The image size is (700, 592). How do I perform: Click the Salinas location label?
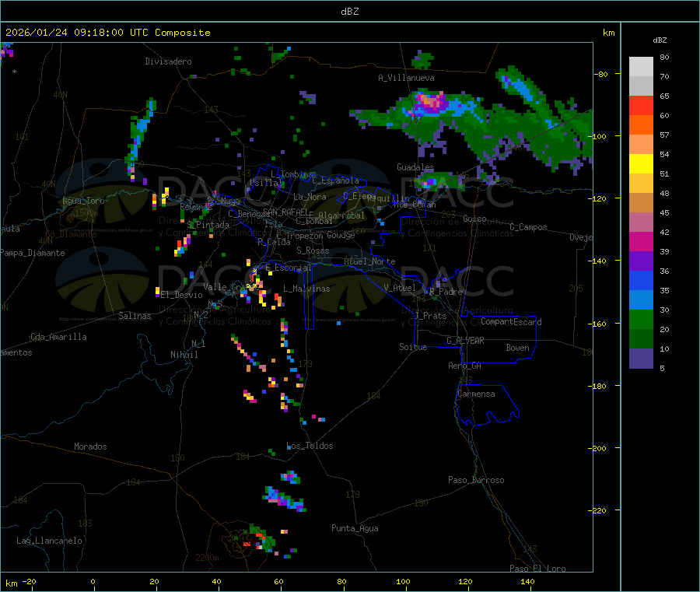[135, 316]
